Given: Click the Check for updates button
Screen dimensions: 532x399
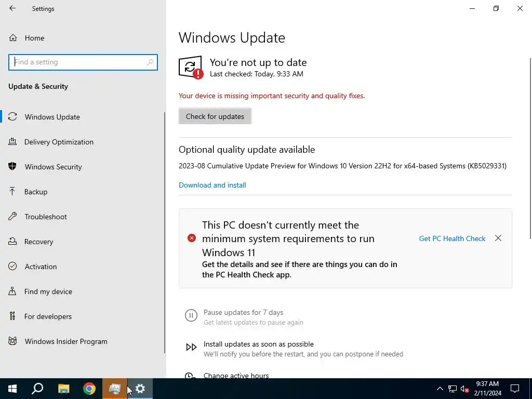Looking at the screenshot, I should pos(215,116).
